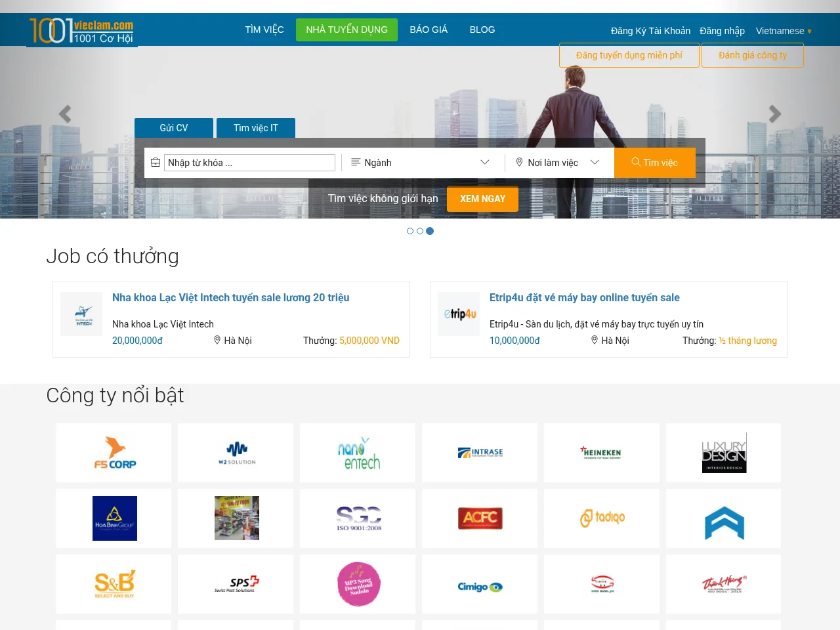The height and width of the screenshot is (630, 840).
Task: Select the first carousel slide dot
Action: (410, 231)
